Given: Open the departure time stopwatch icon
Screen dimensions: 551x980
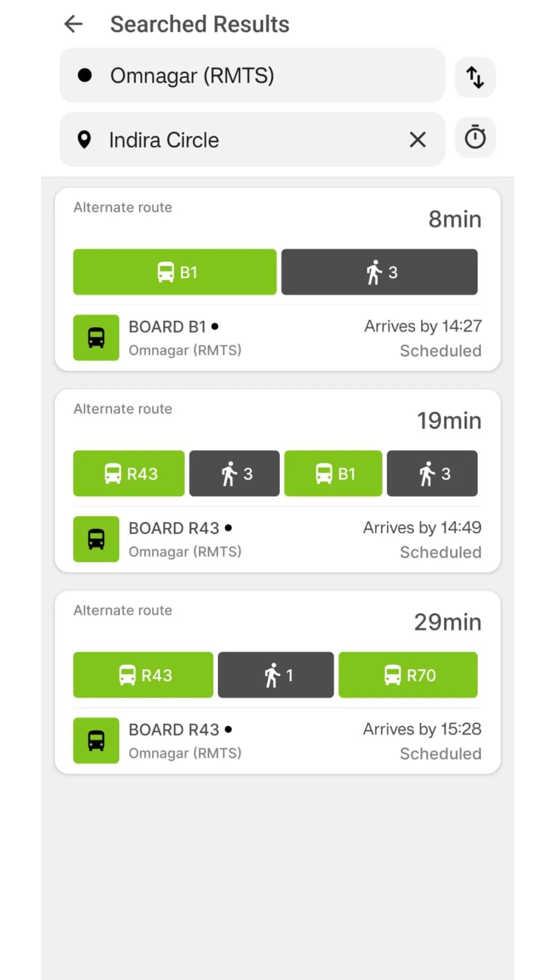Looking at the screenshot, I should [x=475, y=137].
